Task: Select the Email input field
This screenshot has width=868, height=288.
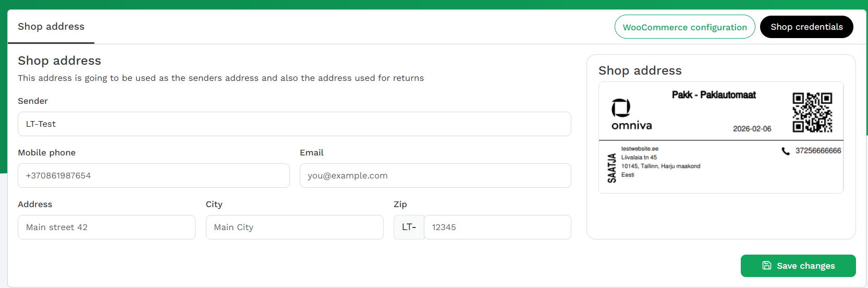Action: [x=435, y=176]
